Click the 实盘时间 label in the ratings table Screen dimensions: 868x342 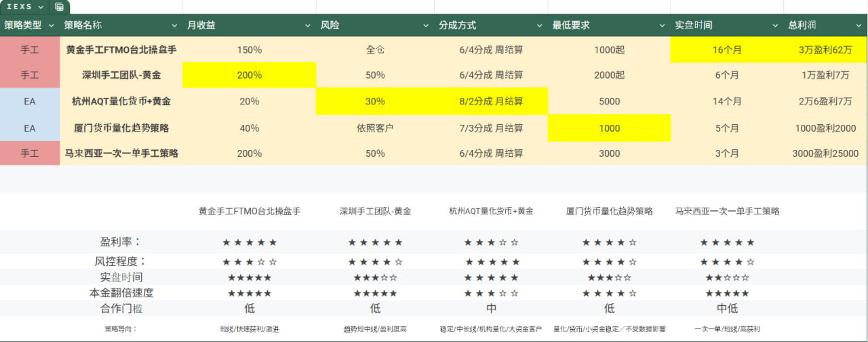(121, 277)
